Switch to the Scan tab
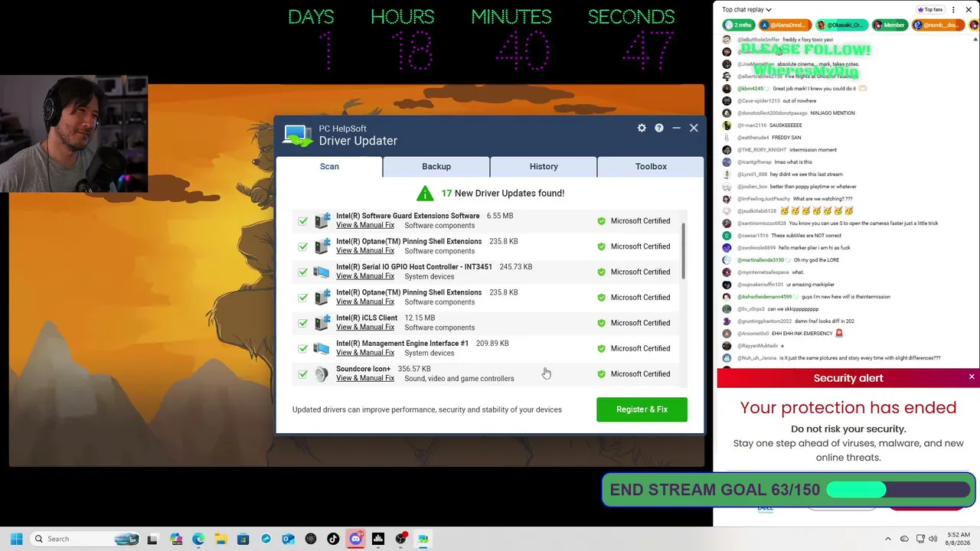 point(329,166)
